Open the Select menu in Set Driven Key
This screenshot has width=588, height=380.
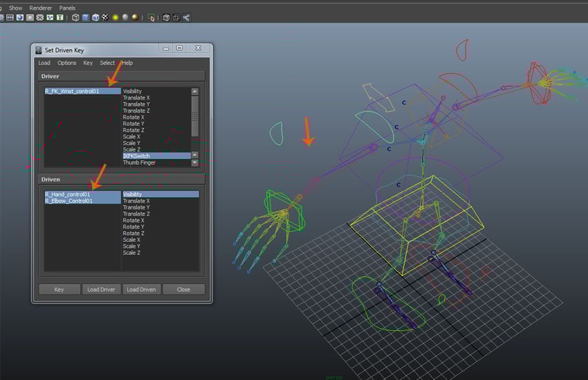(107, 63)
